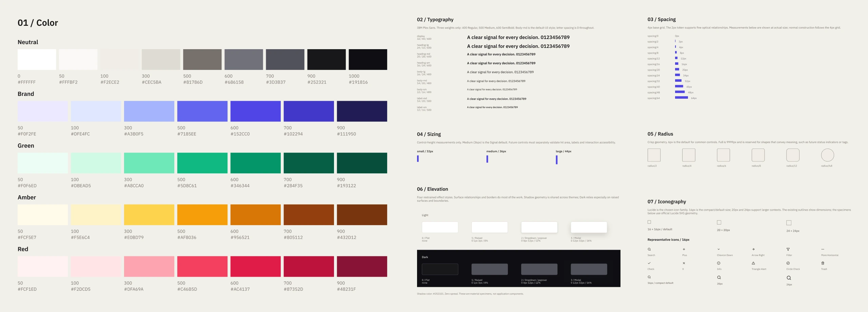868x312 pixels.
Task: Click the Dark '1 / Raised' elevation card
Action: [x=490, y=269]
